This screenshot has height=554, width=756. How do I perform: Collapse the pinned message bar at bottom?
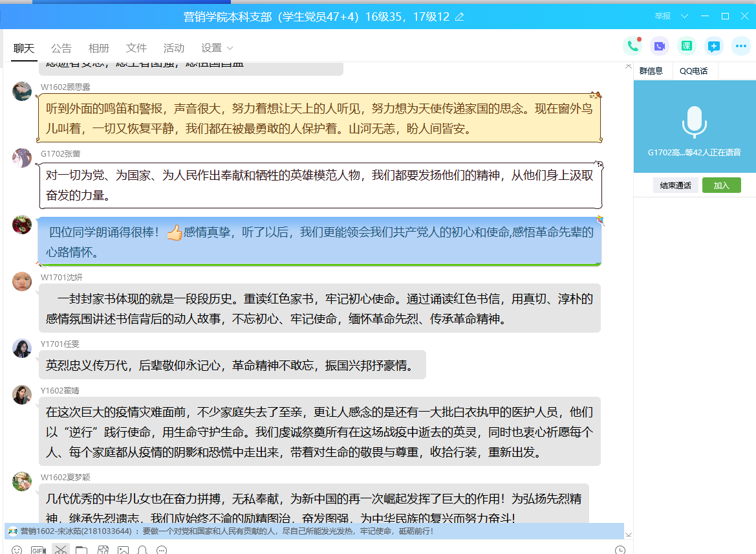628,534
